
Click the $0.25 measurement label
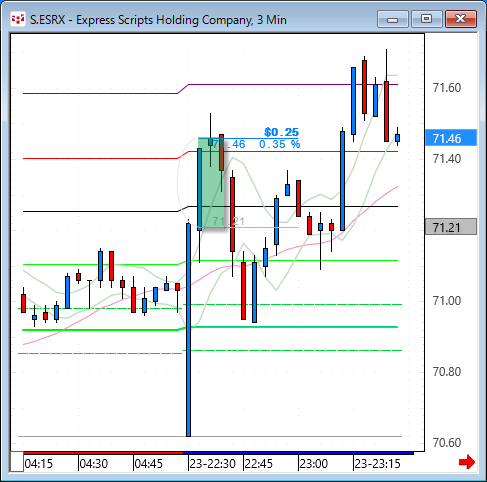point(281,132)
